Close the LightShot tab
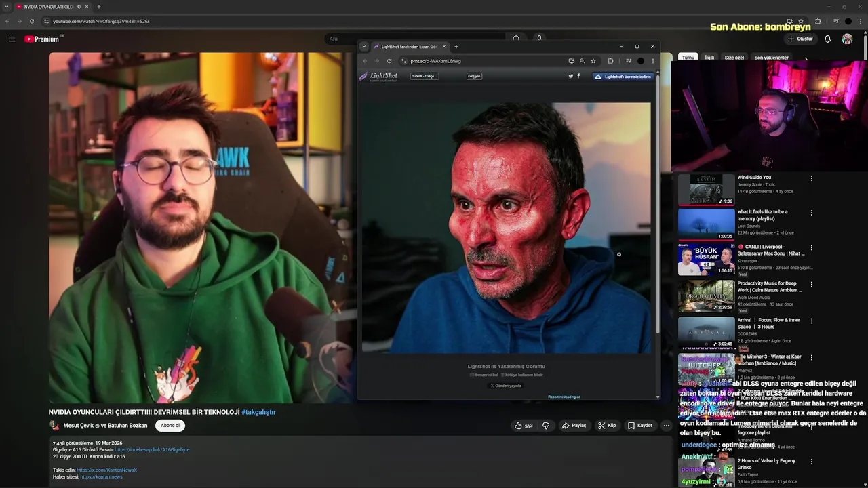This screenshot has width=868, height=488. click(444, 47)
